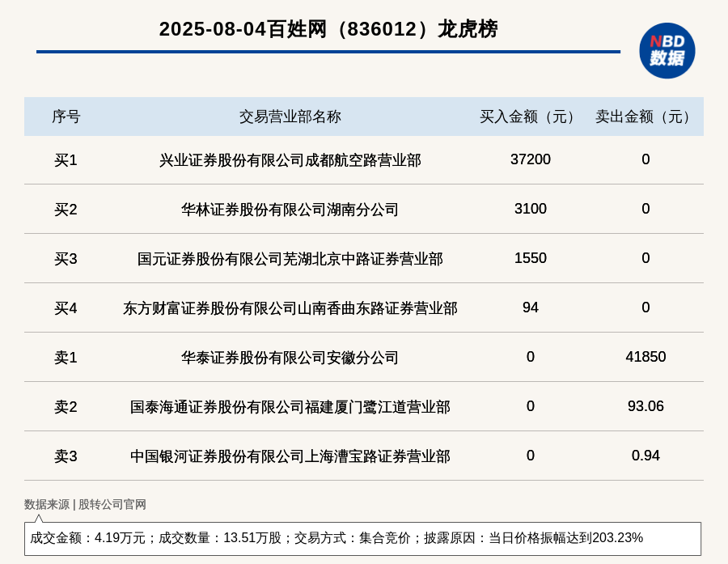Click 国泰海通证券股份有限公司福建厦门鹭江道营业部

click(290, 406)
